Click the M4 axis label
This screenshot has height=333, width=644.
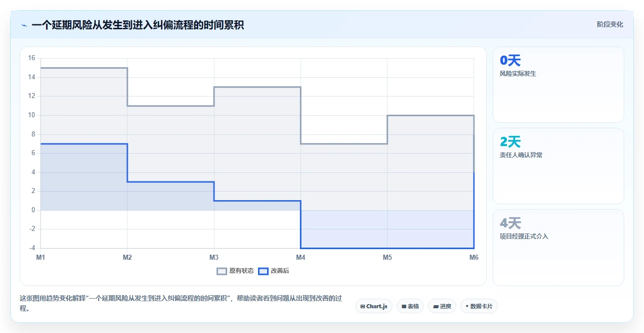(300, 258)
